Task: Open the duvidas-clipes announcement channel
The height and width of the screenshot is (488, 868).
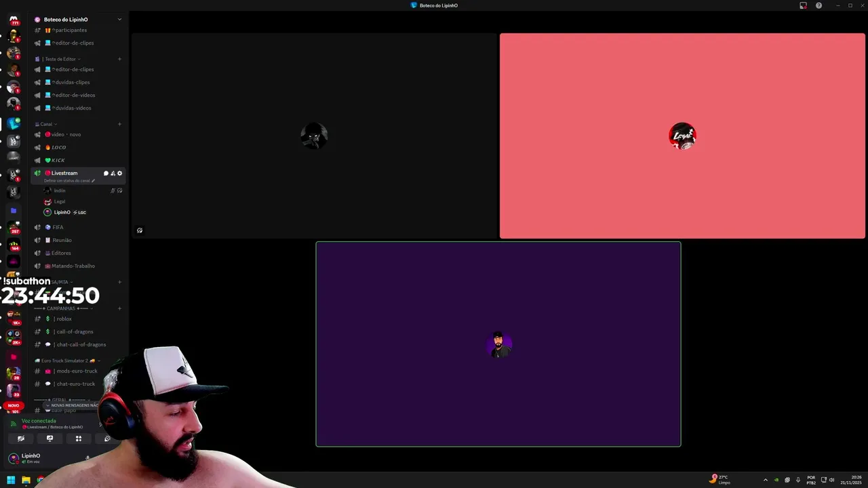Action: coord(78,82)
